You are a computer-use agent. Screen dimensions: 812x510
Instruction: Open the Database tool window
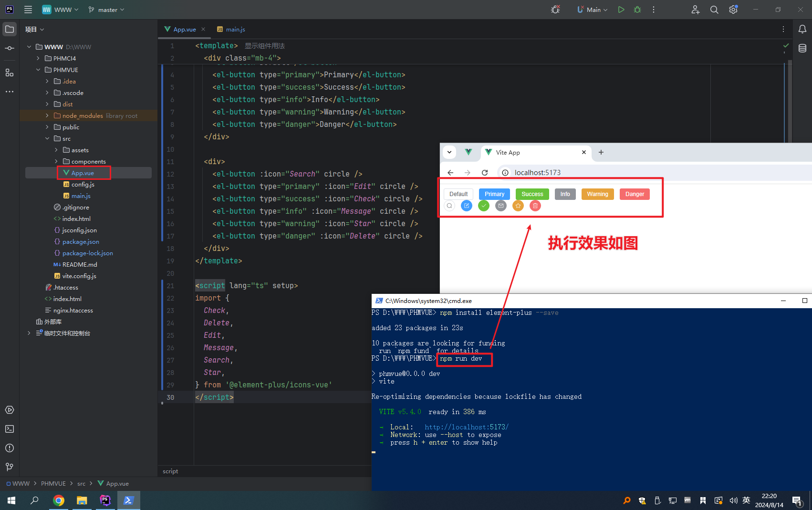802,48
